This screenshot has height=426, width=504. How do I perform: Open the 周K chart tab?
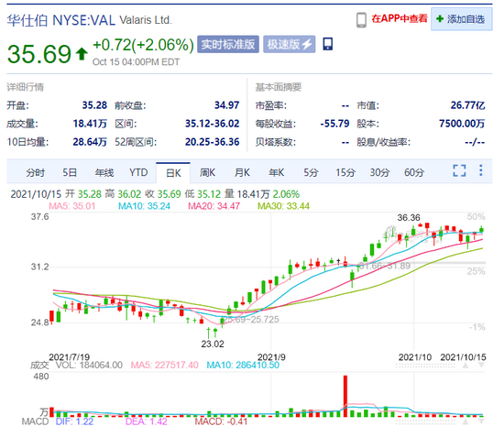point(207,173)
